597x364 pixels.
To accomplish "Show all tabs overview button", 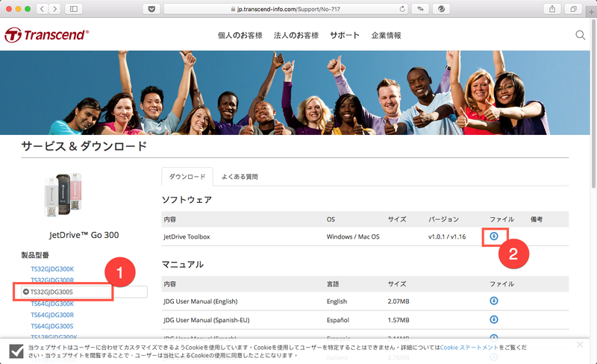I will (573, 9).
